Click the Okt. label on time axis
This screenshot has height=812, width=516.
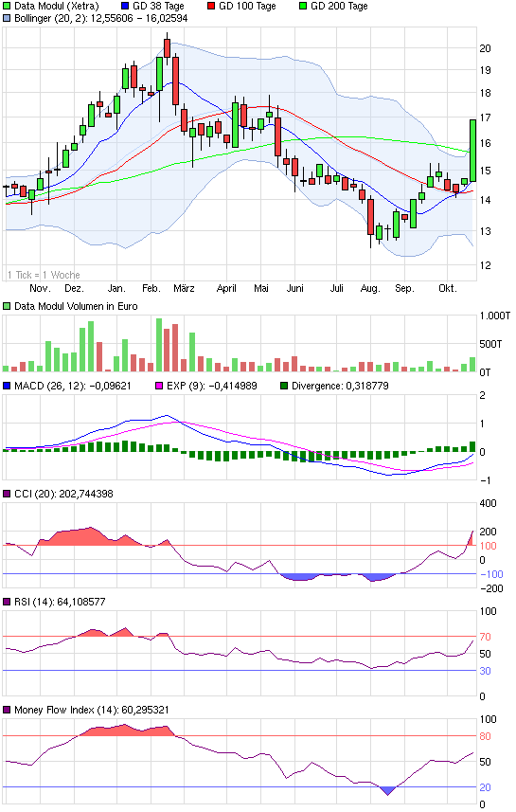tap(448, 288)
